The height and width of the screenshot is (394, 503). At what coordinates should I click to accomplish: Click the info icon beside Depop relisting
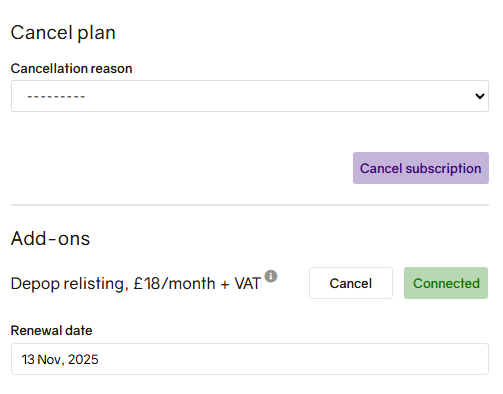[271, 276]
